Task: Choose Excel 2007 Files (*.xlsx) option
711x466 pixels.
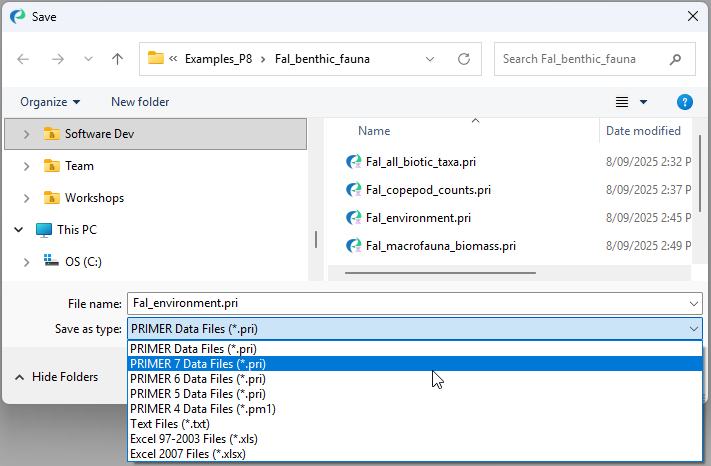Action: (188, 453)
